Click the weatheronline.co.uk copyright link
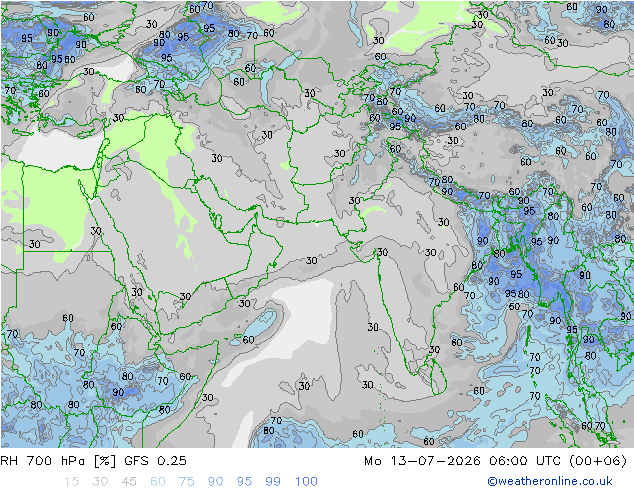634x490 pixels. (x=549, y=481)
